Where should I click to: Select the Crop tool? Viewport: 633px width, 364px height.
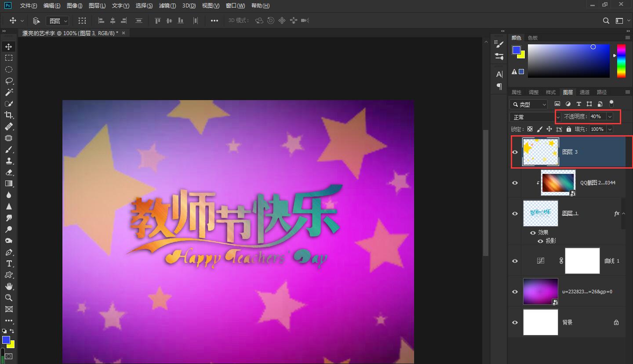(x=9, y=115)
